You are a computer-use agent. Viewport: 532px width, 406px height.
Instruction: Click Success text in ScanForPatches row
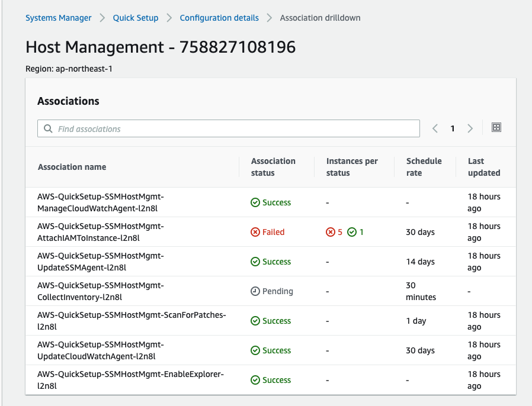(277, 321)
